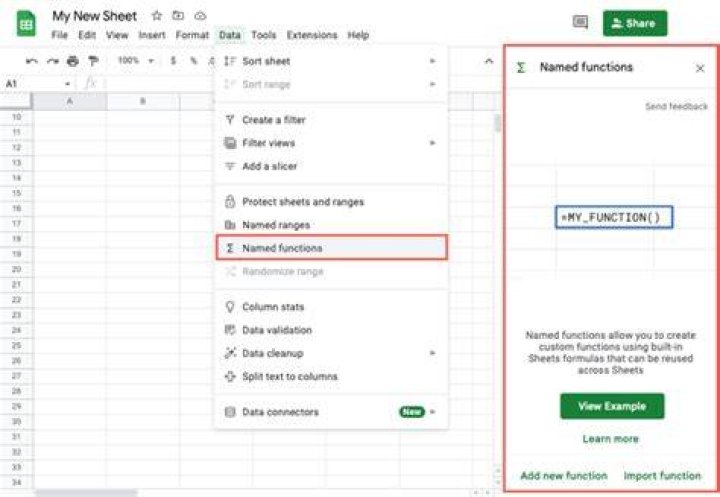Click the sigma icon in panel header
This screenshot has height=497, width=720.
pyautogui.click(x=521, y=68)
